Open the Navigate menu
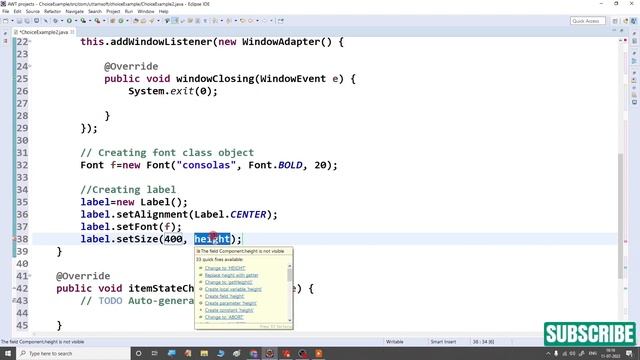640x360 pixels. coord(74,11)
